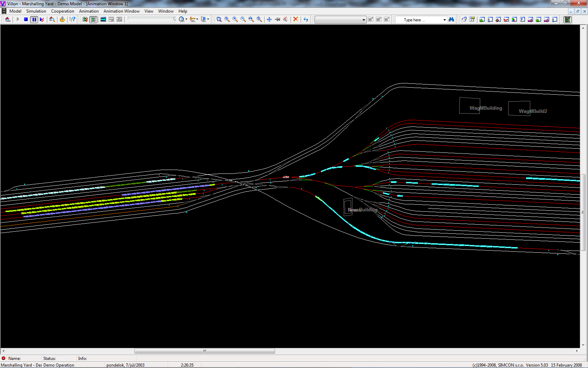Open the F window icon

(x=522, y=20)
